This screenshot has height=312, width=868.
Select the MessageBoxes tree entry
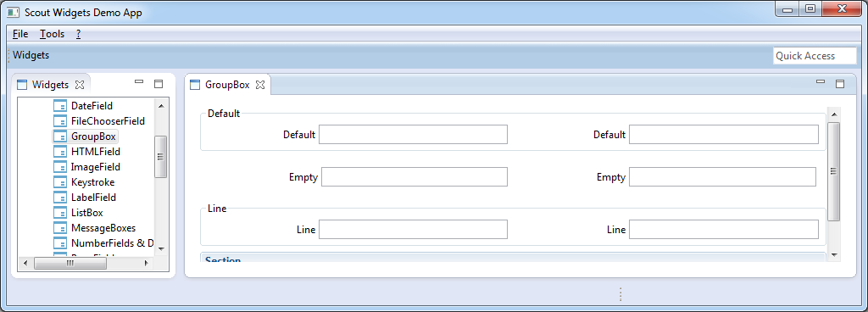pos(103,228)
